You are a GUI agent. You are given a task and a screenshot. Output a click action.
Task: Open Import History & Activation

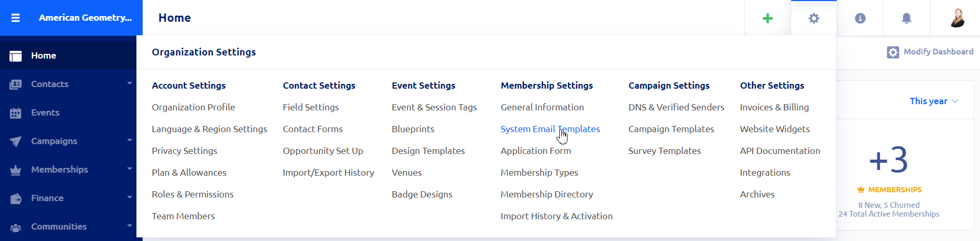click(x=557, y=216)
